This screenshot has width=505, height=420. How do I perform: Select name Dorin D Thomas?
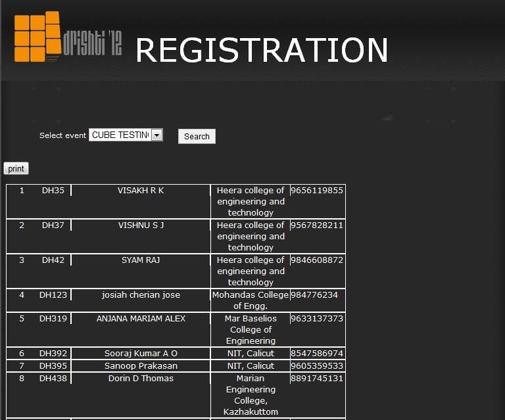[x=141, y=378]
